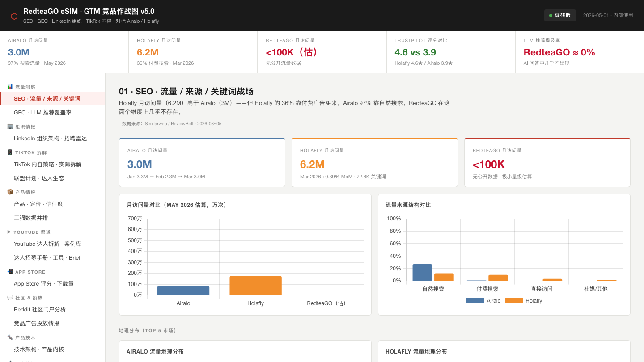Screen dimensions: 644x362
Task: Click the orange Holafly 付费搜索 bar
Action: point(498,278)
